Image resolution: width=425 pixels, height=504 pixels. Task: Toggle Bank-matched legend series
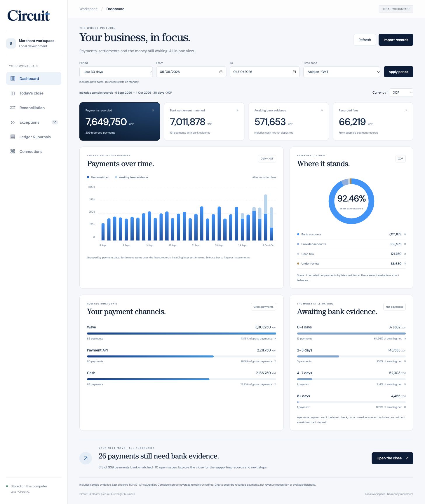pos(98,177)
